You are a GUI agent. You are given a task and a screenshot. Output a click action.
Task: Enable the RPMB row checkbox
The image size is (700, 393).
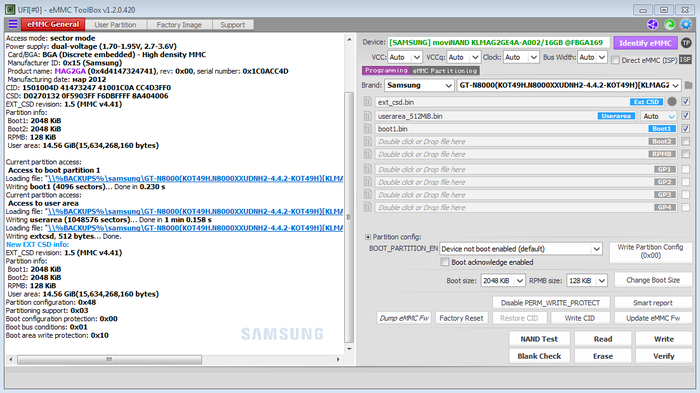pos(686,154)
